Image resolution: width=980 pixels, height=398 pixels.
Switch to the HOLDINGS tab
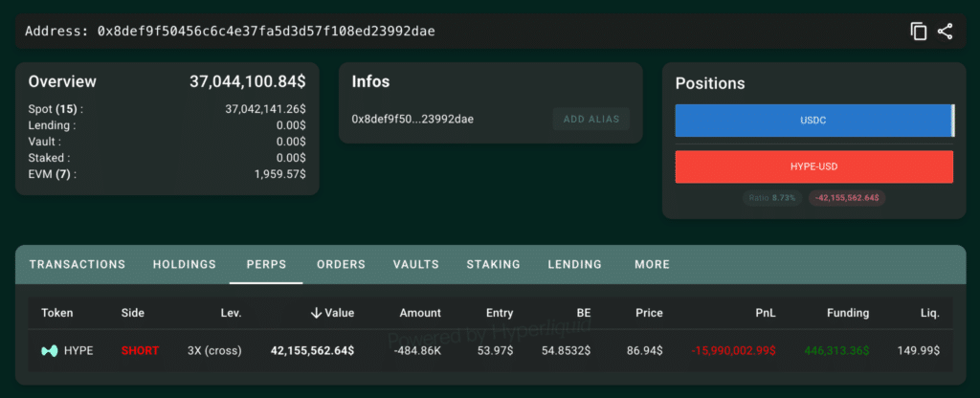tap(185, 264)
